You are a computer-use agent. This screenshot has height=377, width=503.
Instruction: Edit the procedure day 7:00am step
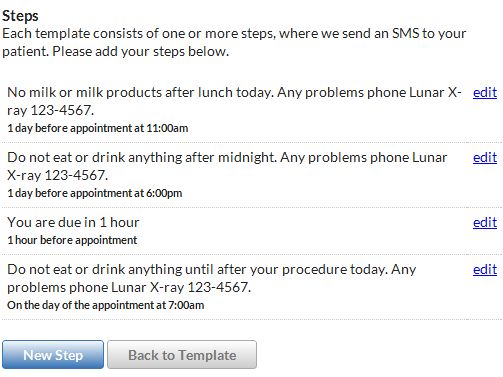[x=485, y=269]
